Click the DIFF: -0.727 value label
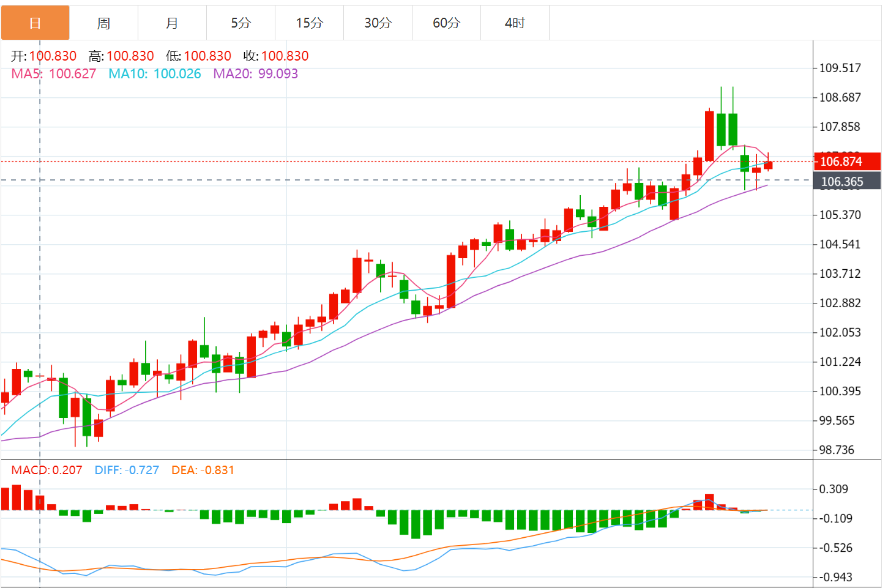This screenshot has height=588, width=888. [127, 471]
